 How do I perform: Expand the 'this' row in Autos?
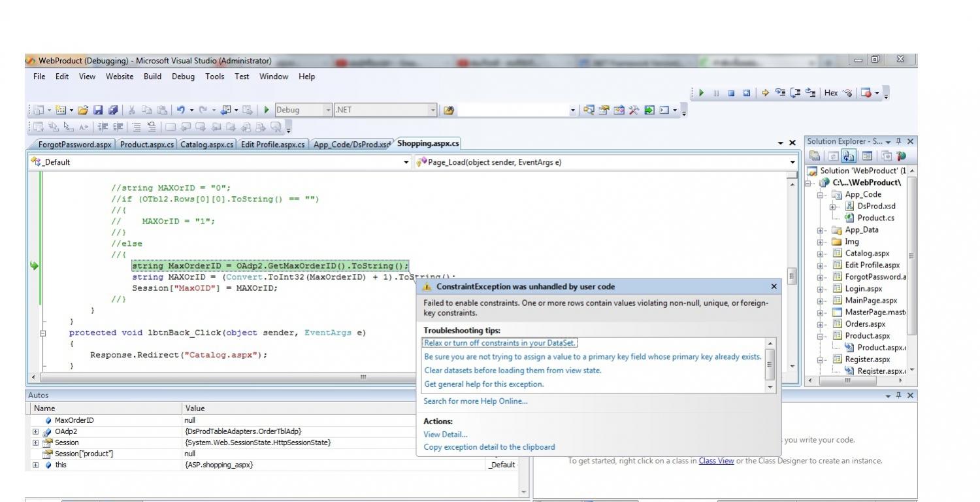click(x=35, y=465)
